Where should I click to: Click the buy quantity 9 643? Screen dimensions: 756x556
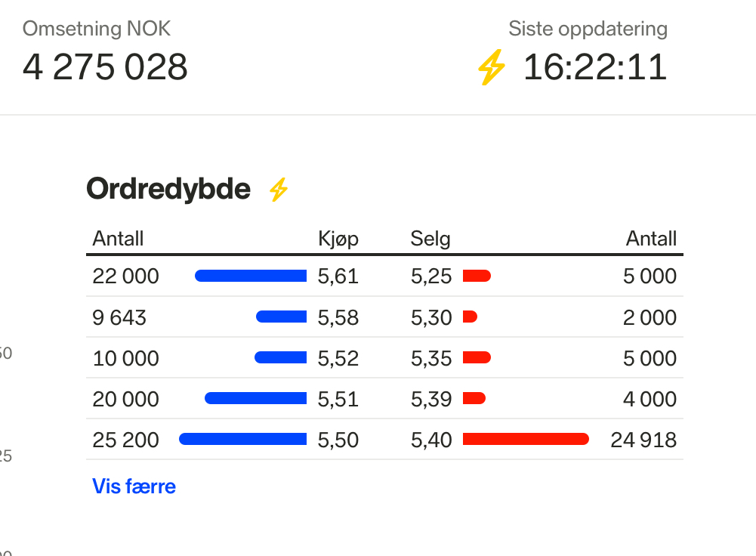coord(119,317)
